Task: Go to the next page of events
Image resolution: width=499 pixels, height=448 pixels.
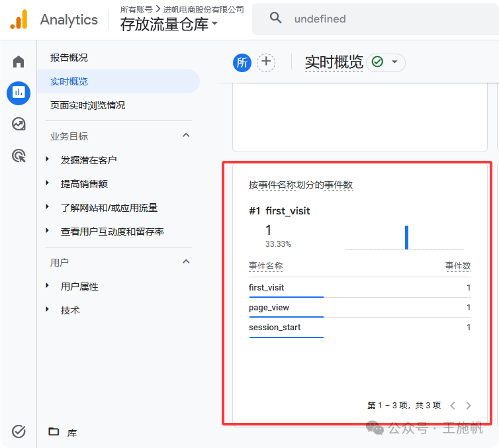Action: pos(469,406)
